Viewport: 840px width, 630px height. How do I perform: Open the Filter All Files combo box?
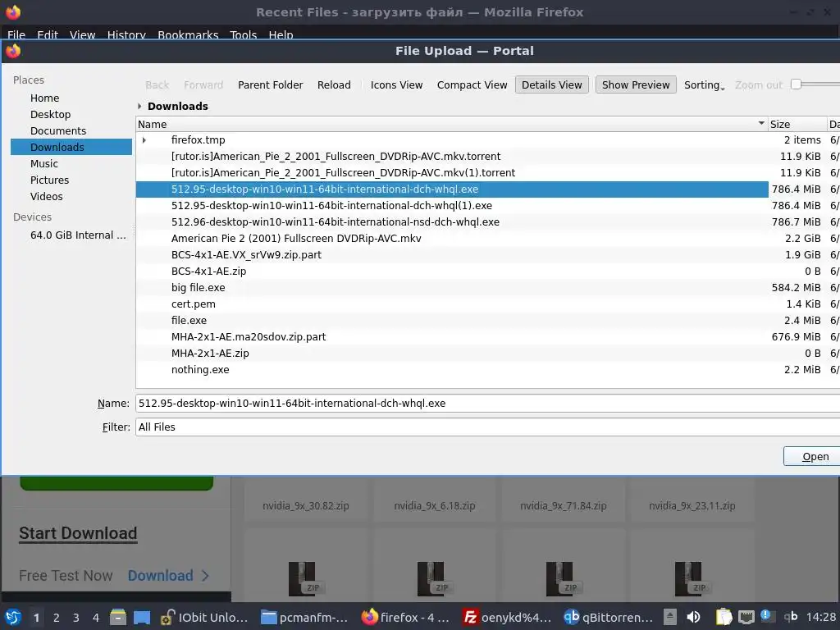pyautogui.click(x=487, y=427)
